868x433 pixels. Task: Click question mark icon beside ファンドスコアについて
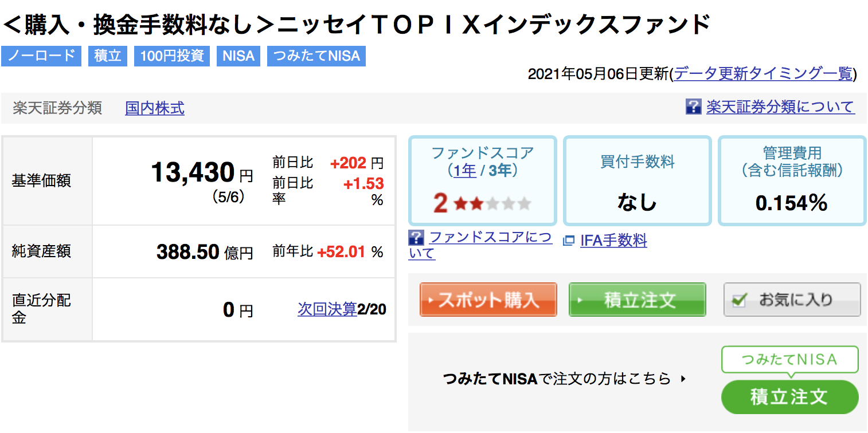pyautogui.click(x=416, y=238)
